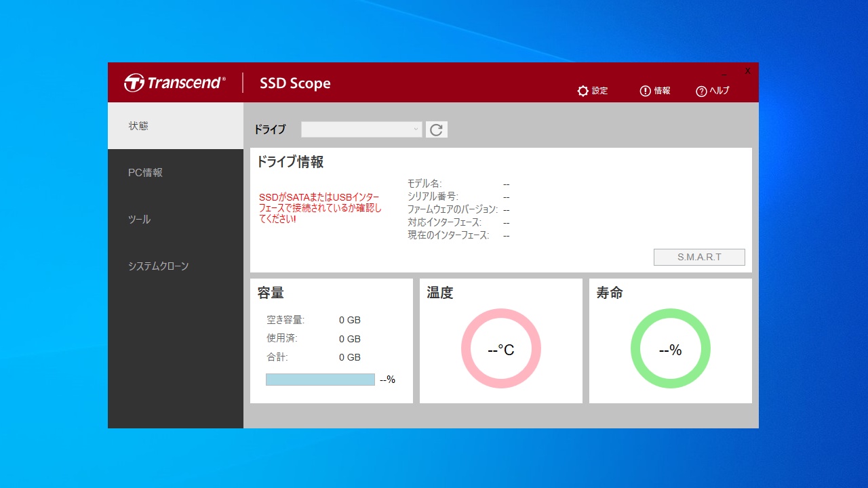Close the SSD Scope window
This screenshot has width=868, height=488.
[x=748, y=71]
